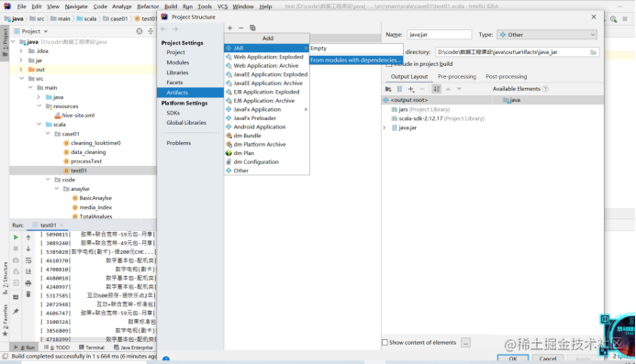This screenshot has width=636, height=364.
Task: Click the Remove artifact minus icon
Action: click(241, 28)
